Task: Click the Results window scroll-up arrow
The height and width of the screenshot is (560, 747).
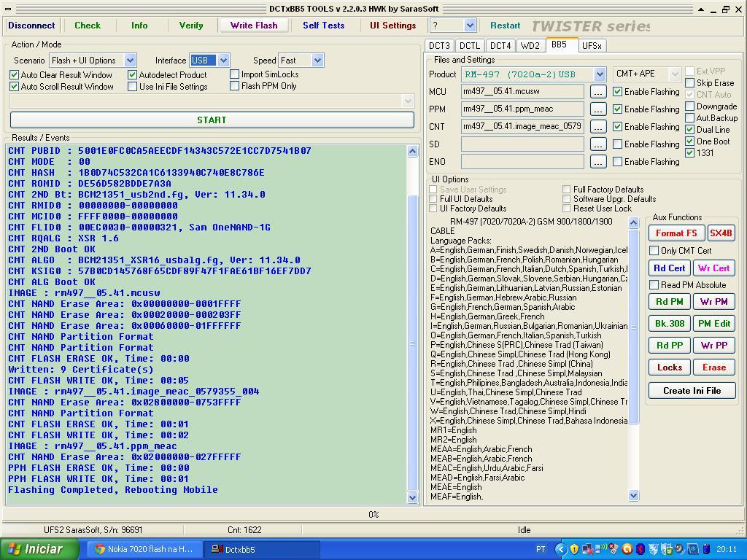Action: point(413,152)
